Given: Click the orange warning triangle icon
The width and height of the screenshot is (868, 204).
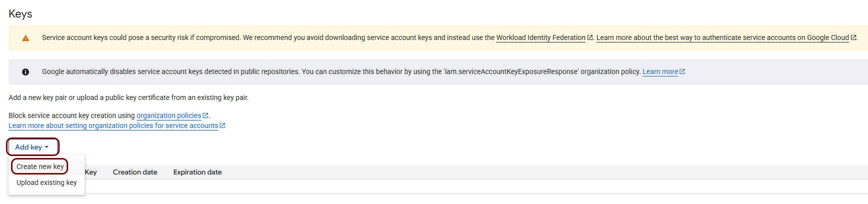Looking at the screenshot, I should 26,38.
